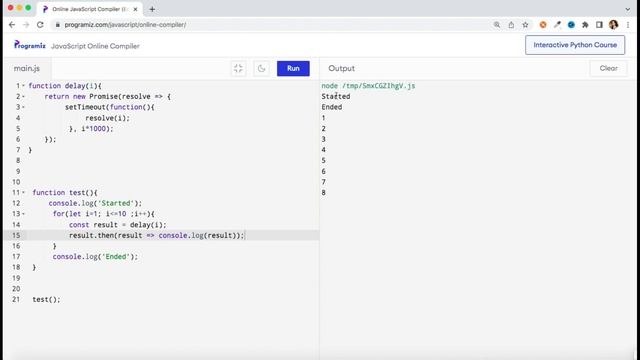The image size is (640, 360).
Task: Collapse the fold arrow on line 11
Action: 23,192
